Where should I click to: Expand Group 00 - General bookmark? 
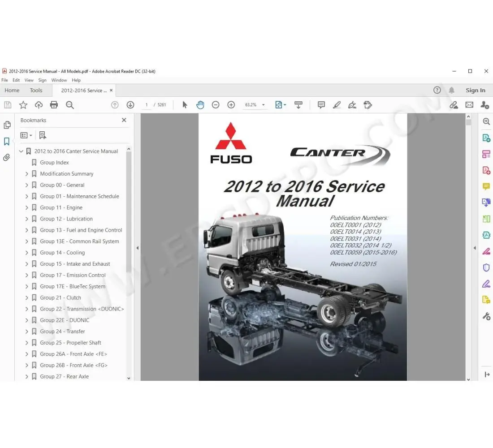click(x=27, y=185)
